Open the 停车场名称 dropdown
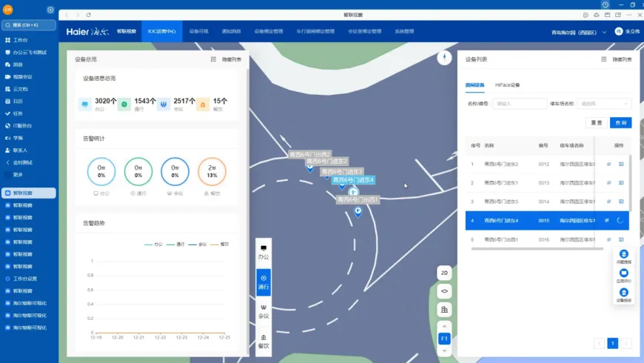This screenshot has width=644, height=363. tap(604, 104)
